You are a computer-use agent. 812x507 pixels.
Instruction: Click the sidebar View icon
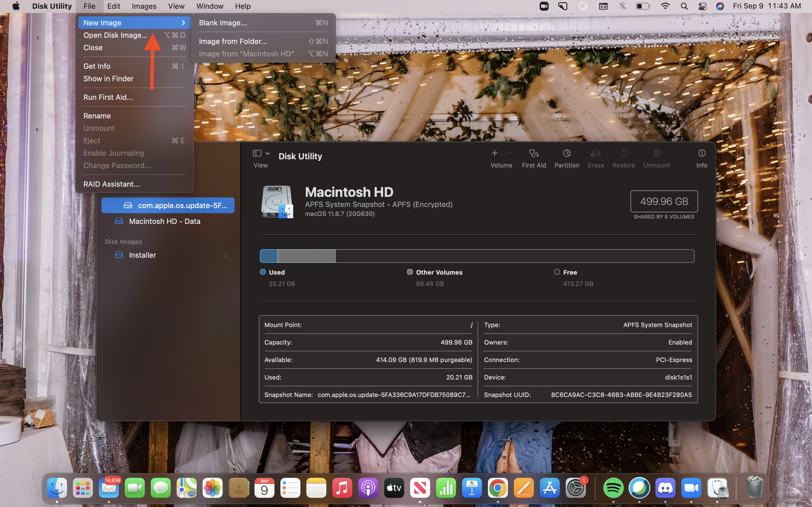pyautogui.click(x=257, y=153)
